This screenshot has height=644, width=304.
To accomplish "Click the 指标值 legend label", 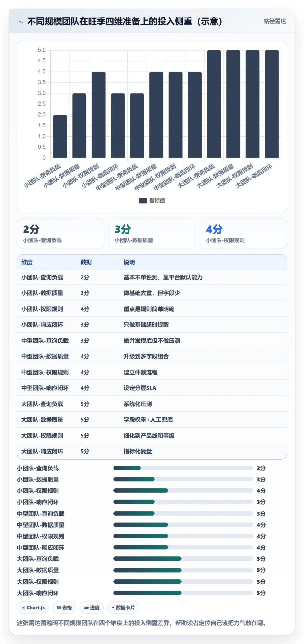I will (x=157, y=200).
